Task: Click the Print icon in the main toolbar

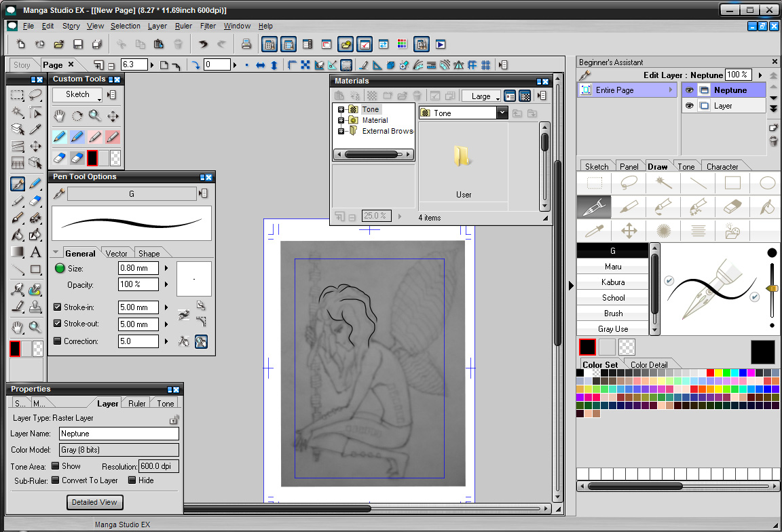Action: [246, 44]
